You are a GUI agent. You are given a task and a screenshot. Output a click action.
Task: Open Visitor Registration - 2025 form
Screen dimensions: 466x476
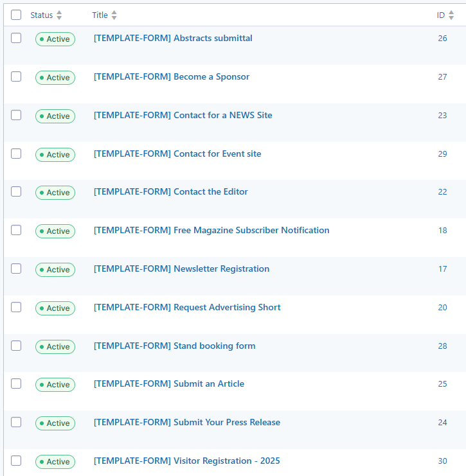click(187, 461)
